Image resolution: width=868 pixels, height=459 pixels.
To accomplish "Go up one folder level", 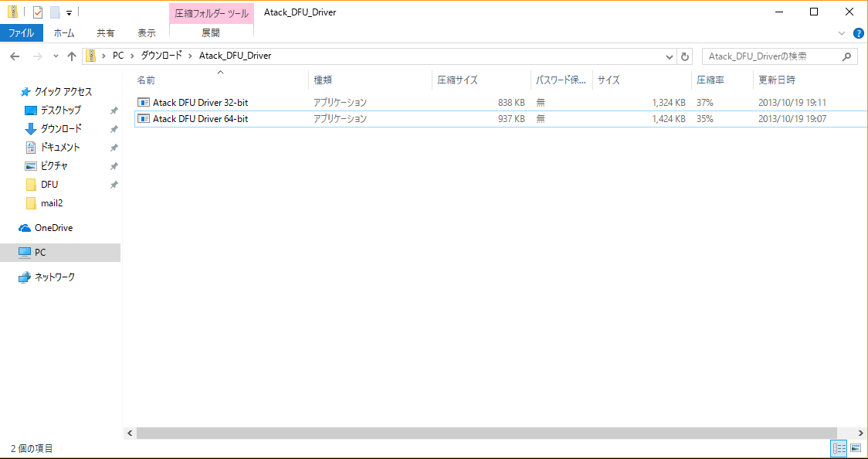I will [x=71, y=56].
